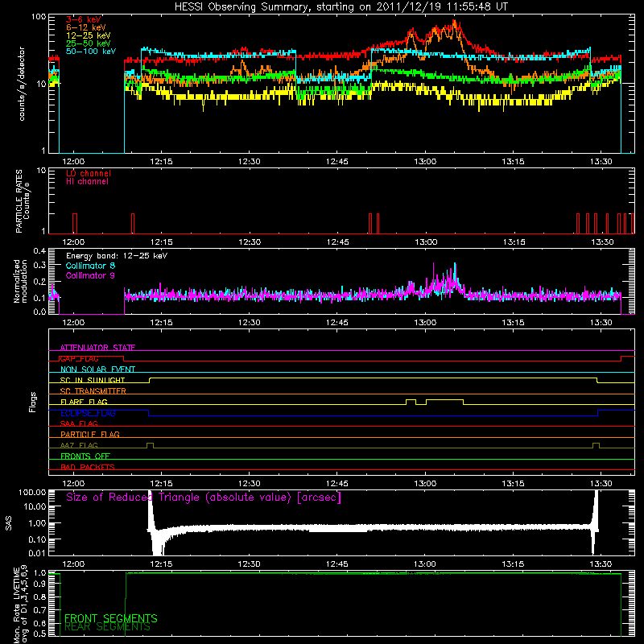Click the SC_IN_SUNLIGHT flag label
Viewport: 644px width, 644px height.
click(93, 380)
